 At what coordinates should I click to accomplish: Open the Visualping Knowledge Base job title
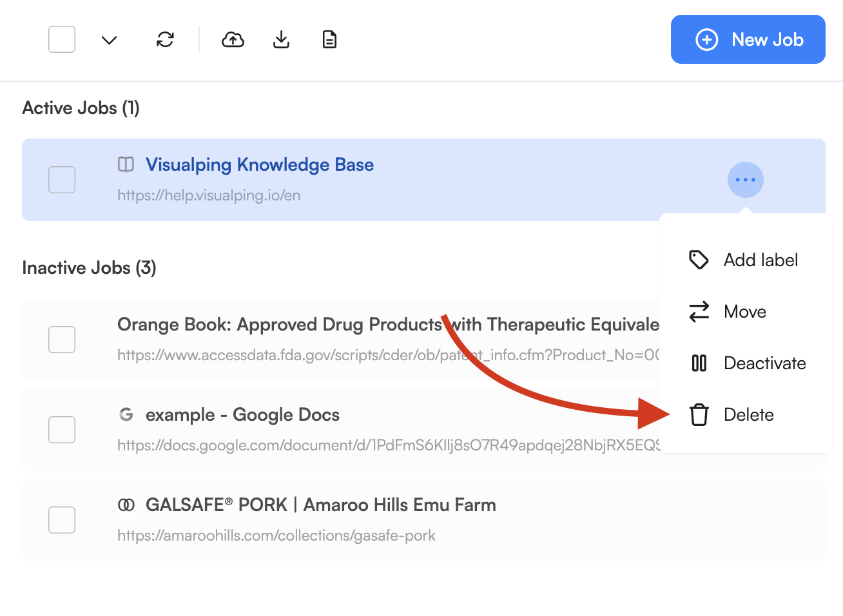259,165
